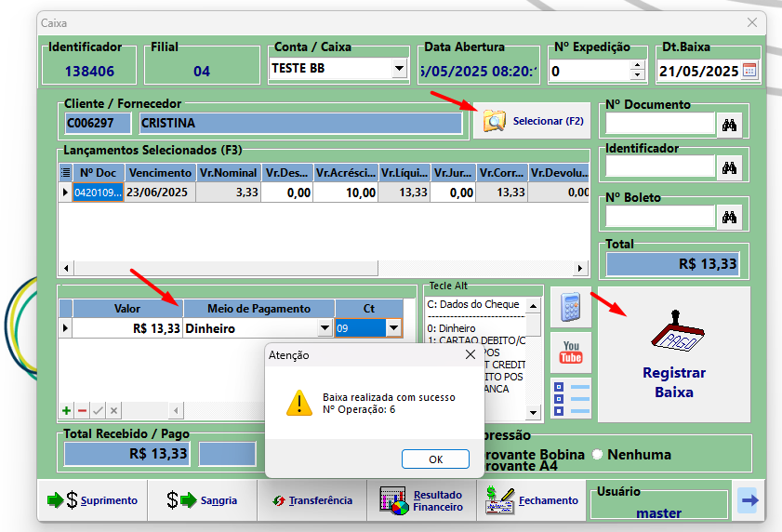Open the calculator icon button

(x=571, y=306)
